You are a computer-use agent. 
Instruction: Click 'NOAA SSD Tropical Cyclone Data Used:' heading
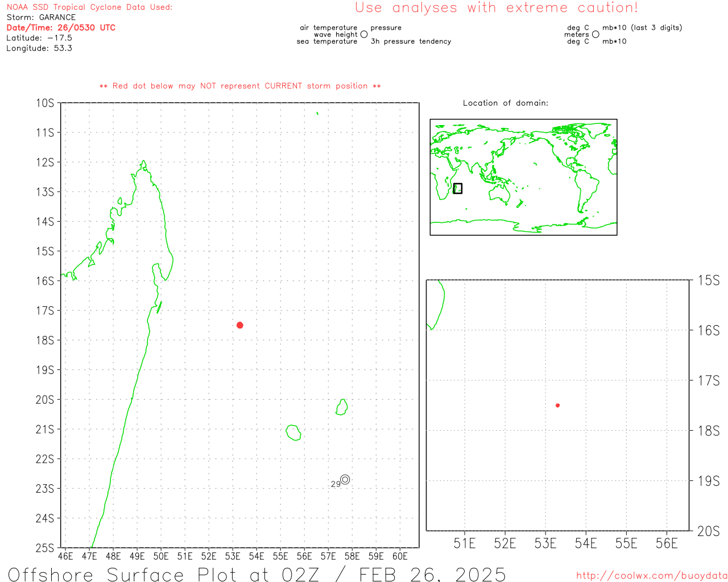click(89, 7)
